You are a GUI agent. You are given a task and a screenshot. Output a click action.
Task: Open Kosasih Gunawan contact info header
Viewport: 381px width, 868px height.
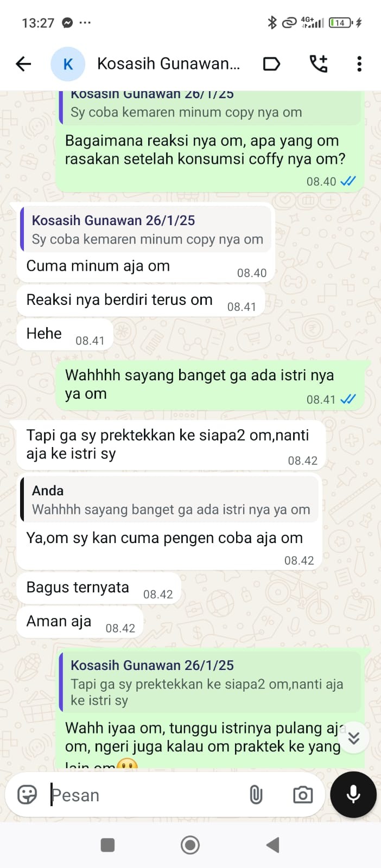(168, 64)
